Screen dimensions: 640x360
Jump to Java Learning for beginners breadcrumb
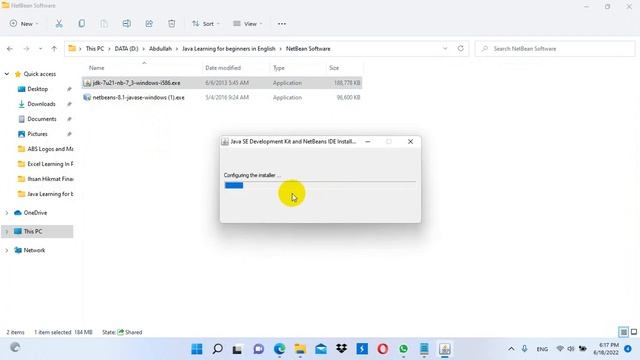(229, 49)
